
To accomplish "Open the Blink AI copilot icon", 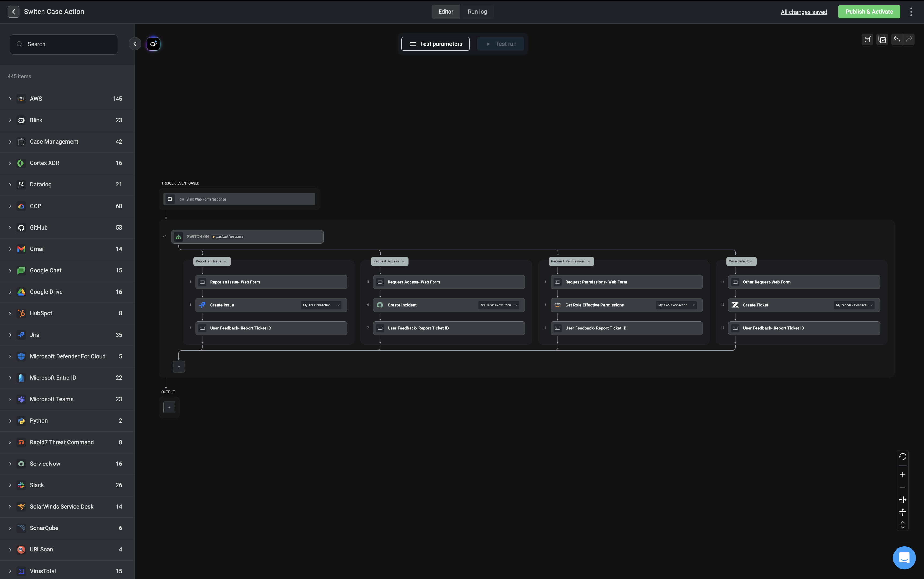I will 153,44.
